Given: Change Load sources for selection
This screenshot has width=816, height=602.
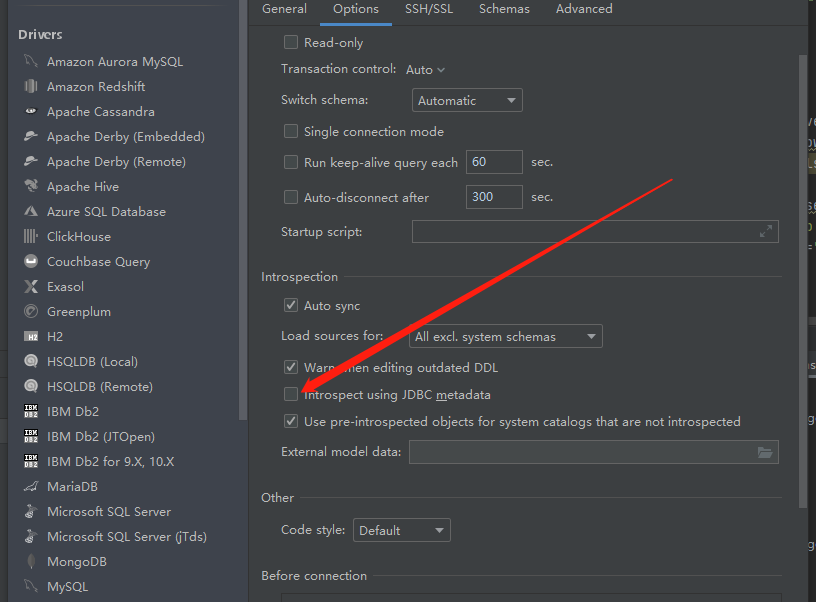Looking at the screenshot, I should coord(505,336).
